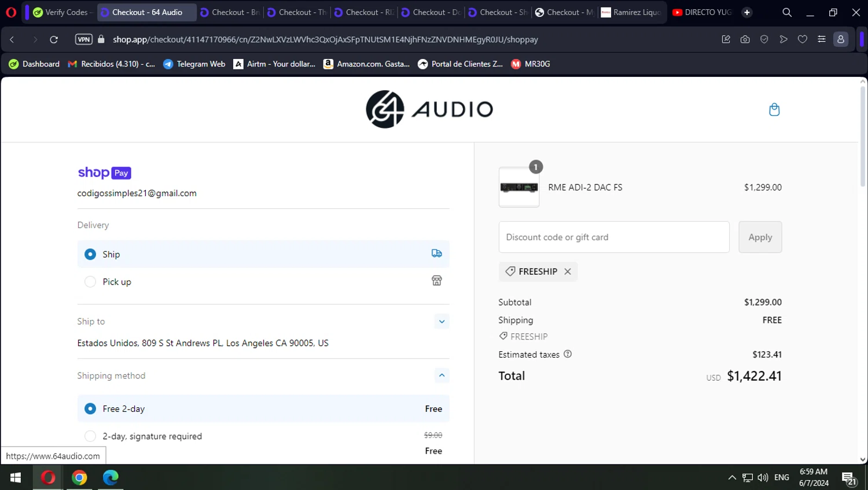Screen dimensions: 868x490
Task: Click the shipping address text
Action: pyautogui.click(x=203, y=343)
